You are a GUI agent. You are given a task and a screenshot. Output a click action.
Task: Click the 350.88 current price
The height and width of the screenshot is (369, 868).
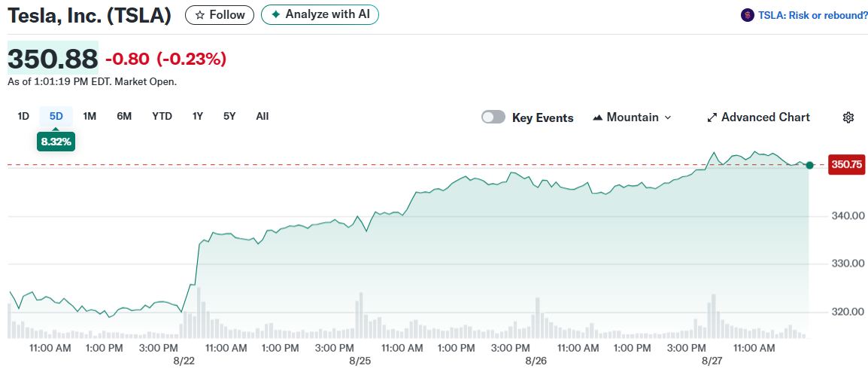click(x=53, y=58)
